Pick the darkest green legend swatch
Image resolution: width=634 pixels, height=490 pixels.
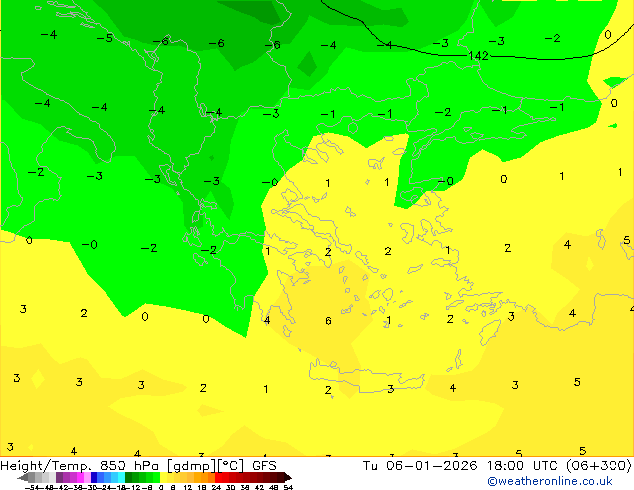[128, 477]
